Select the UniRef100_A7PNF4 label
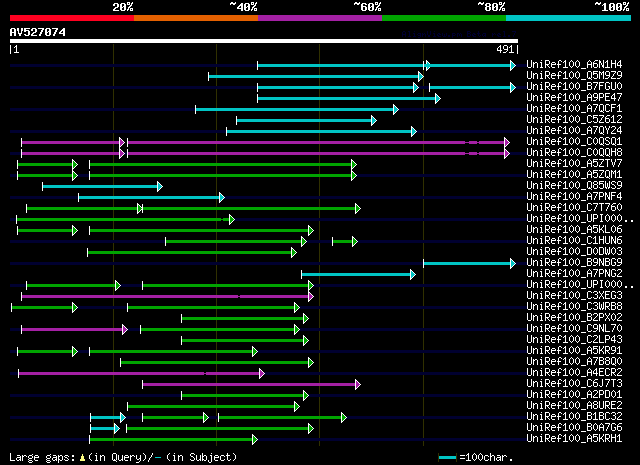640x465 pixels. coord(574,197)
